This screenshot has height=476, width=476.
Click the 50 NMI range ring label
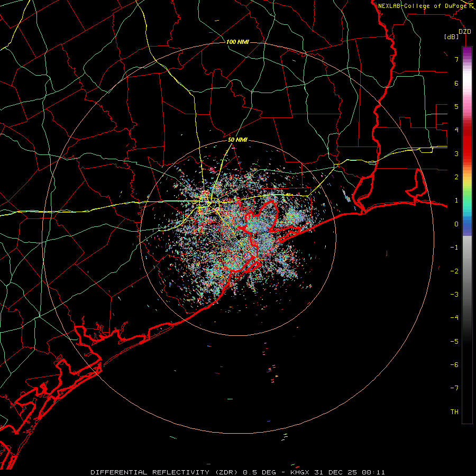(x=237, y=140)
